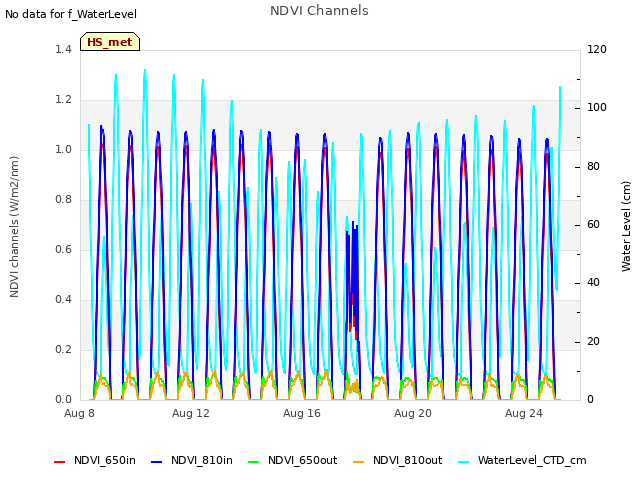Screen dimensions: 640x480
Task: Click the 40 right axis tick label
Action: tap(593, 283)
